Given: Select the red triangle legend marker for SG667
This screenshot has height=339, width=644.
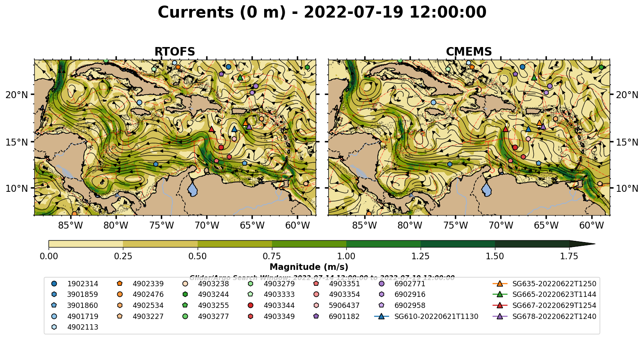Looking at the screenshot, I should click(499, 305).
